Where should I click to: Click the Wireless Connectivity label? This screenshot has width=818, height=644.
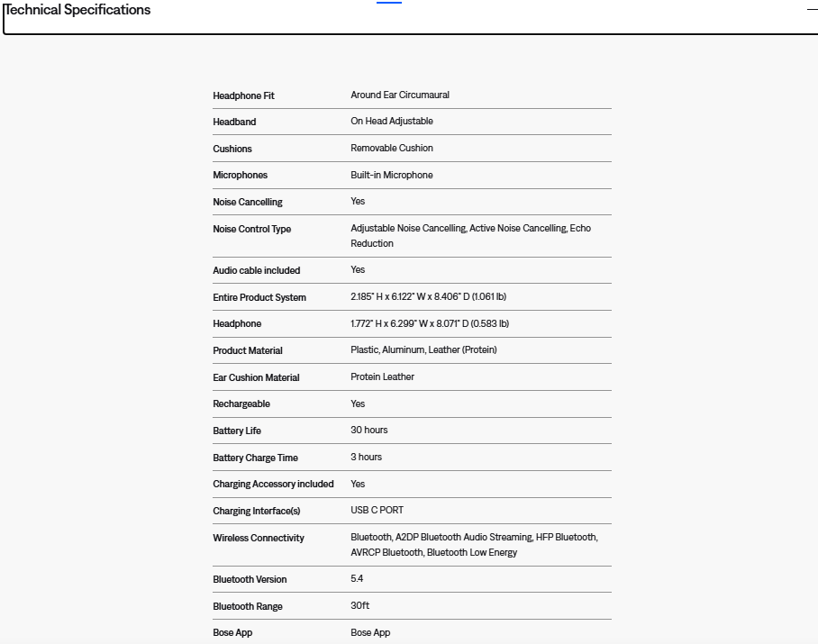[258, 538]
